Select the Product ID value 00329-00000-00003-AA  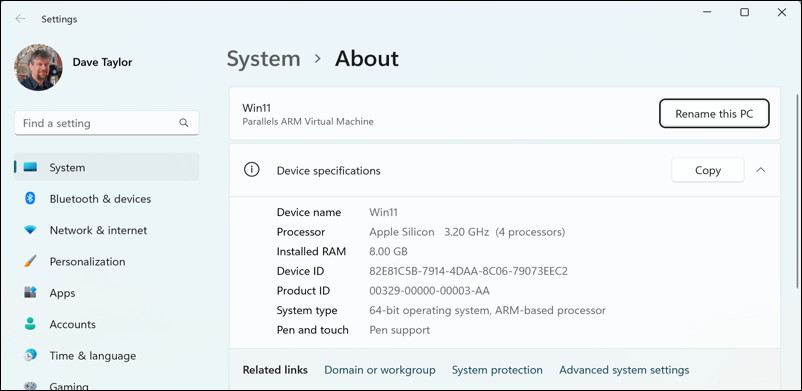click(430, 291)
